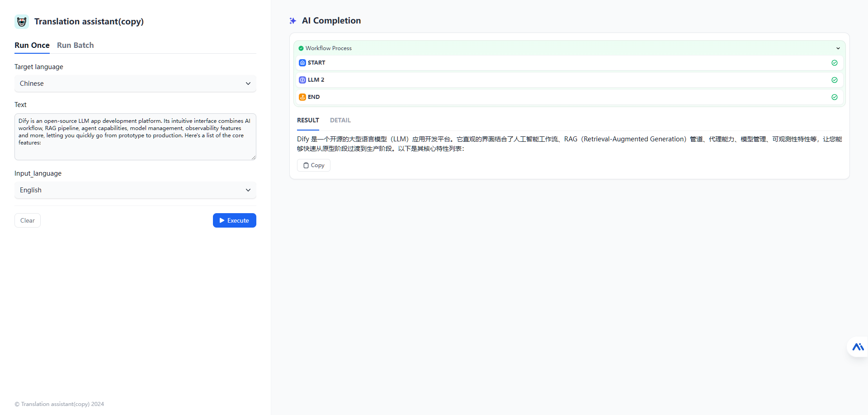868x415 pixels.
Task: Click the green Workflow Process status icon
Action: tap(301, 48)
